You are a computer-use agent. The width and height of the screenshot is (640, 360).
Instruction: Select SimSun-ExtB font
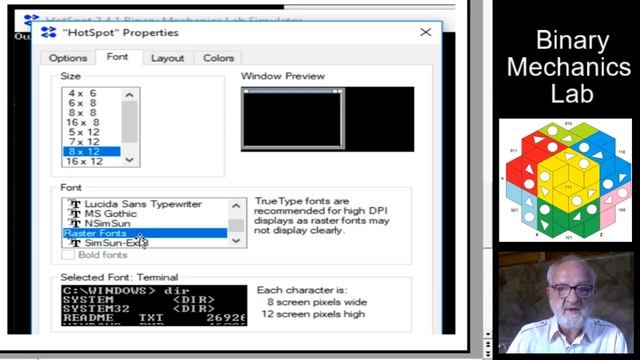tap(116, 243)
